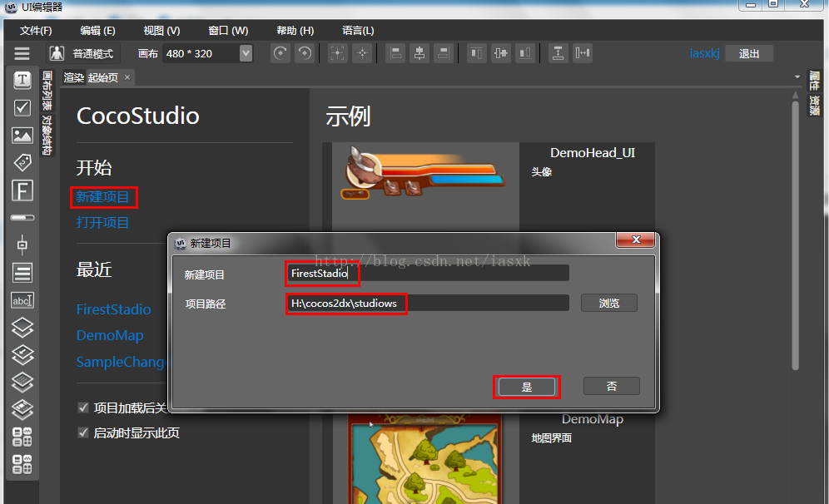Click the upper grid template icon

pyautogui.click(x=22, y=437)
